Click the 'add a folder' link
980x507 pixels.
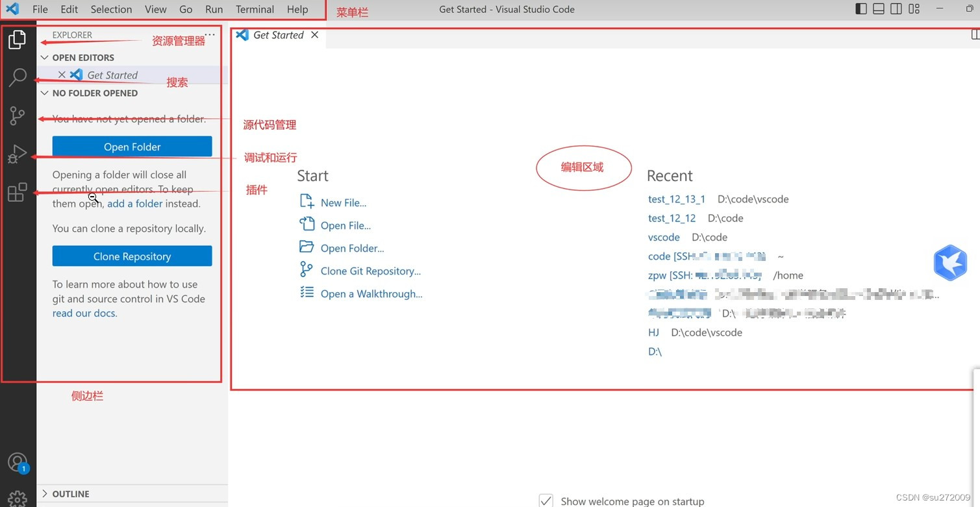135,203
